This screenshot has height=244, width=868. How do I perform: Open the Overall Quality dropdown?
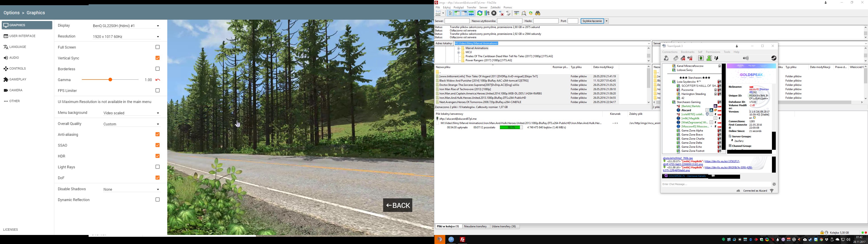131,124
